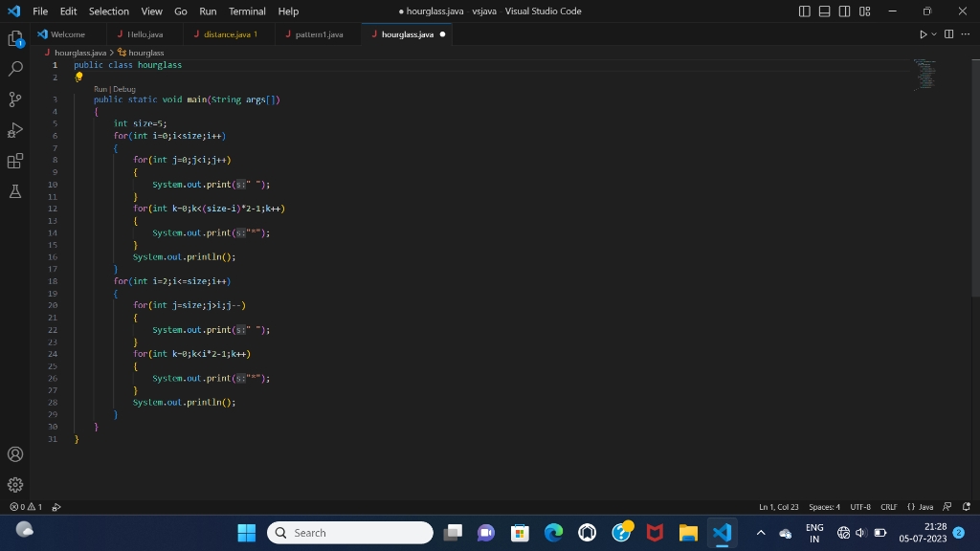Open the Extensions view
This screenshot has height=551, width=980.
coord(15,161)
